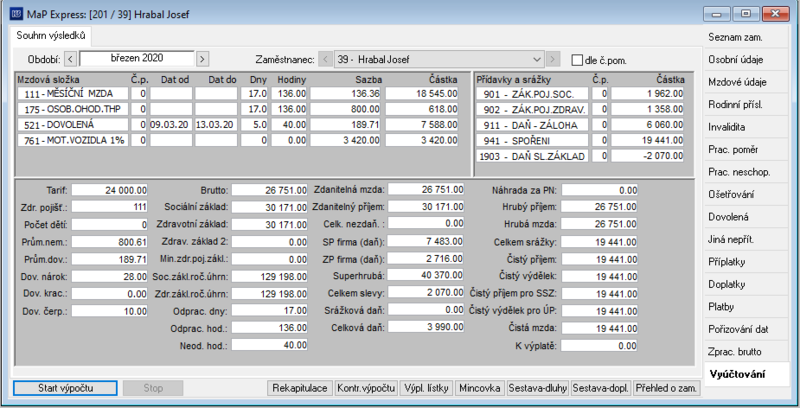Click the Počet dětí field

click(109, 224)
